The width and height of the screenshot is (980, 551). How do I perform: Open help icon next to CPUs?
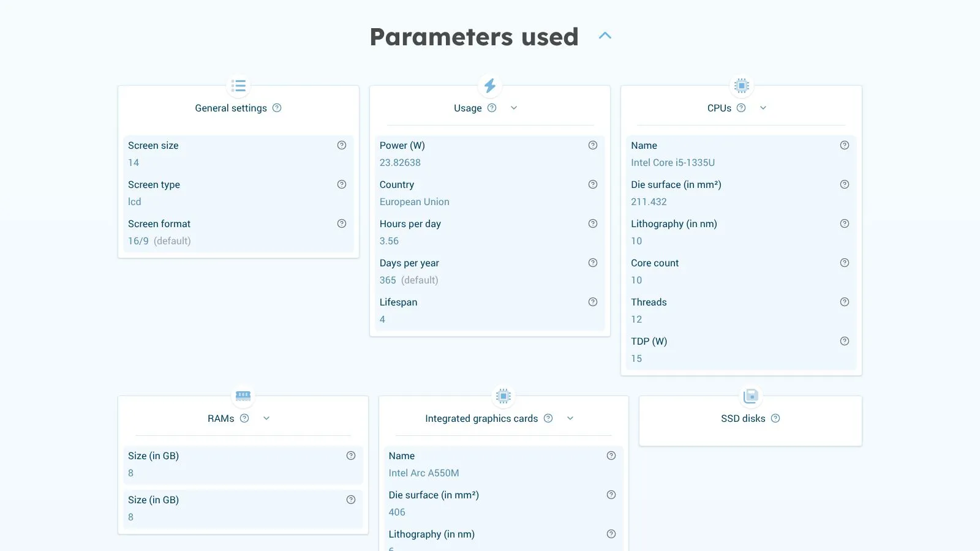741,108
